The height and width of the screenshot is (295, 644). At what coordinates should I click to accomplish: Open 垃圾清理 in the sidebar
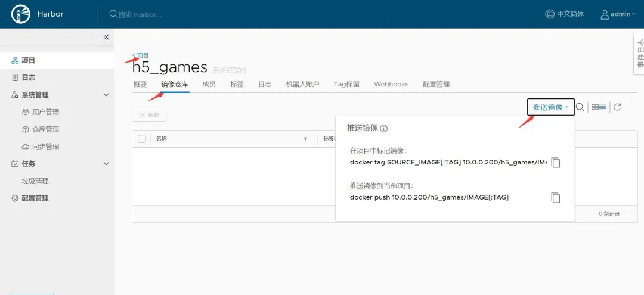click(x=35, y=181)
